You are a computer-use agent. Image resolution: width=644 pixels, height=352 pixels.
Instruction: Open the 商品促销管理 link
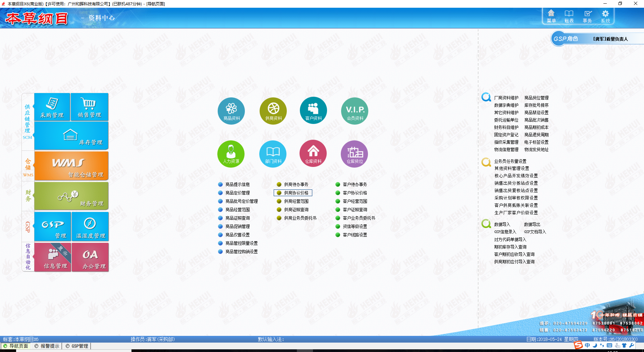click(237, 226)
